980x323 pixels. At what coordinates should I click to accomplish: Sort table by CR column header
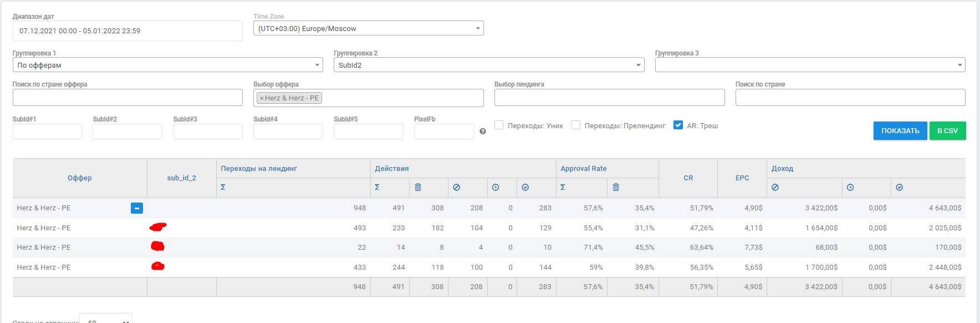688,178
